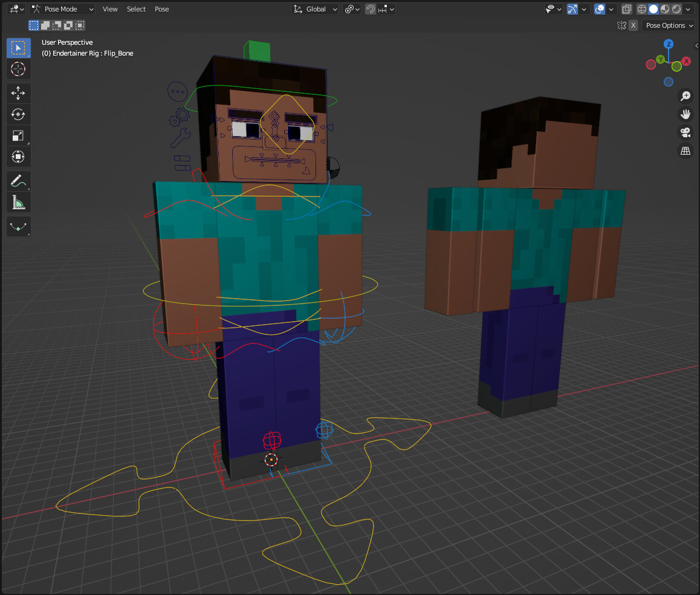Image resolution: width=700 pixels, height=595 pixels.
Task: Enable Toggle X-Ray in the header
Action: point(627,9)
